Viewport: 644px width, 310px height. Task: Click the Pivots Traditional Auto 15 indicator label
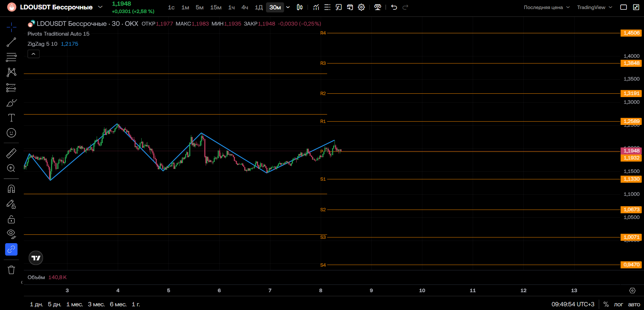tap(58, 34)
